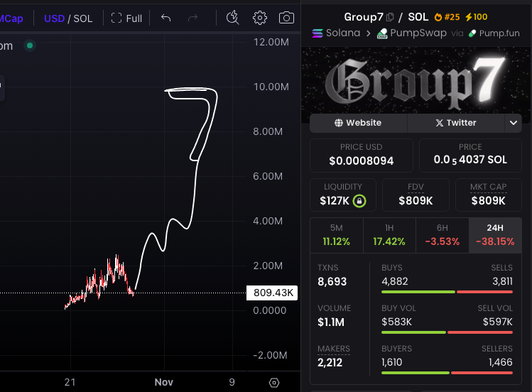This screenshot has width=532, height=392.
Task: Click the TXNS value 8,693
Action: pos(332,281)
